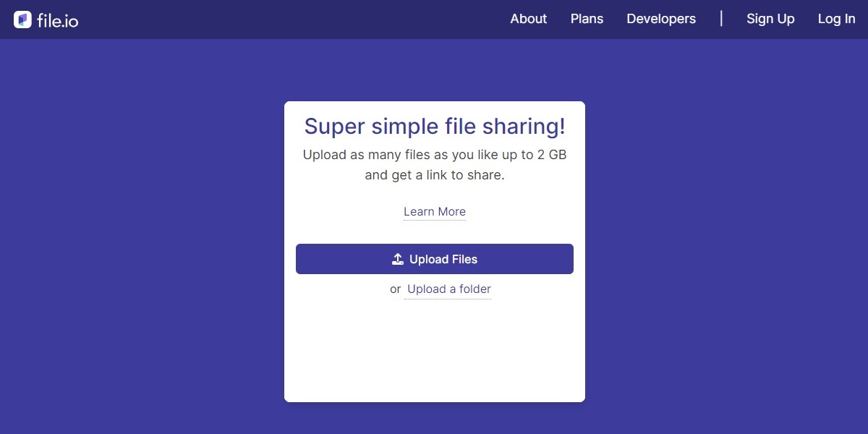
Task: Follow the Learn More link
Action: (x=435, y=212)
